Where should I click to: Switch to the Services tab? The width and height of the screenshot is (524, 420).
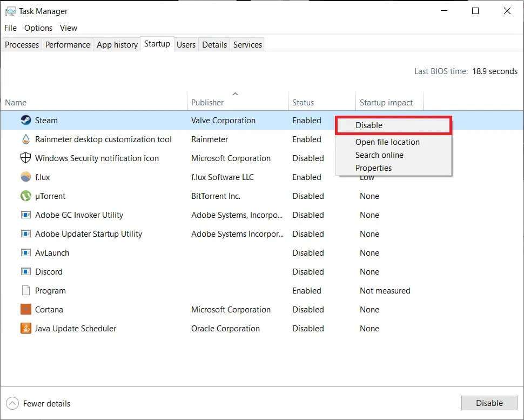click(247, 44)
